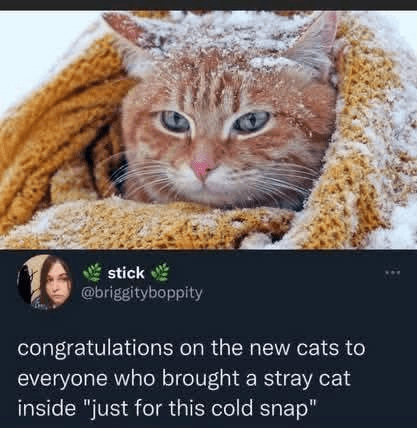Select the word "congratulations" in the tweet
The height and width of the screenshot is (428, 417).
[95, 349]
